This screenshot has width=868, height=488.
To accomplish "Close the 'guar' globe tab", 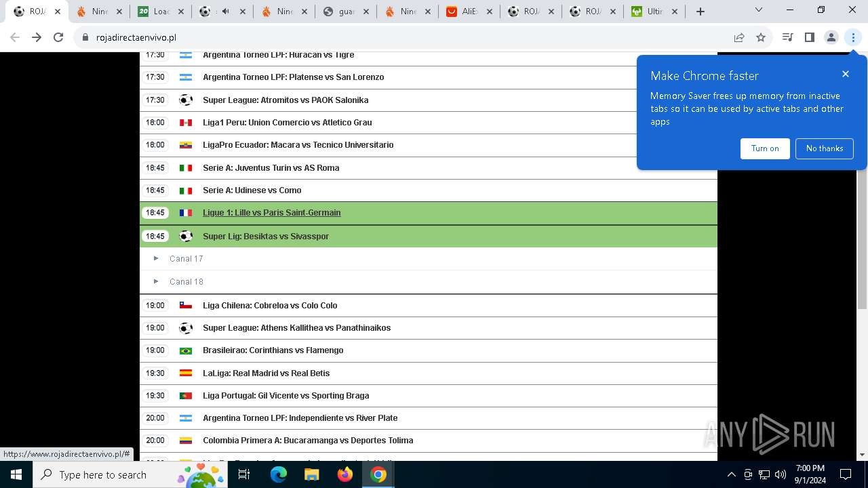I will pyautogui.click(x=366, y=12).
